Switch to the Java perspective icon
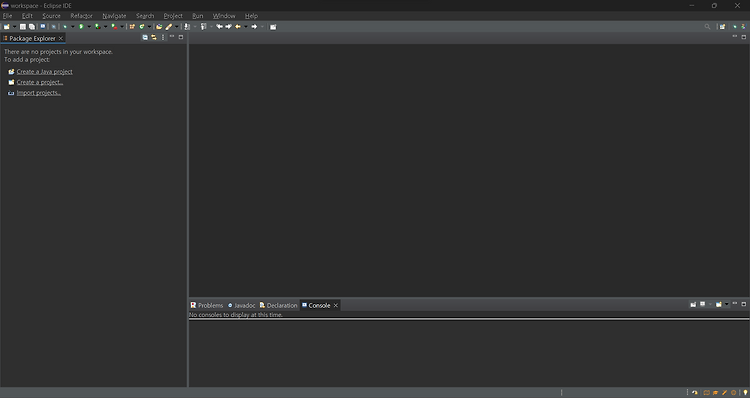Image resolution: width=750 pixels, height=398 pixels. point(743,27)
